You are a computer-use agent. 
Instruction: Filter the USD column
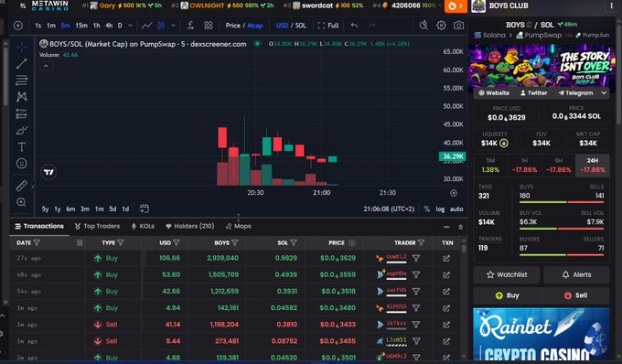click(x=177, y=242)
